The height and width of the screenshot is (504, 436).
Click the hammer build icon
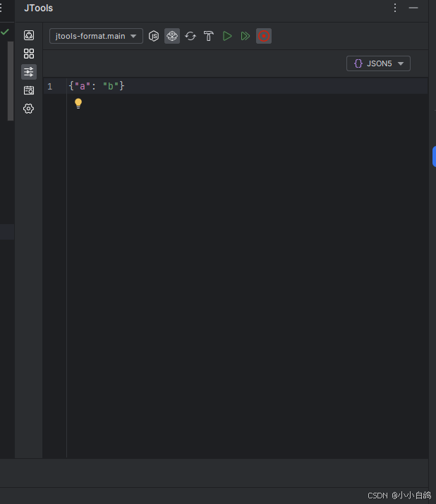pos(209,36)
